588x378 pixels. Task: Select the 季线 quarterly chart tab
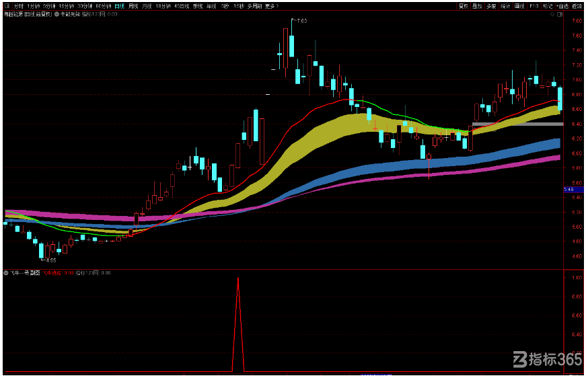[198, 6]
